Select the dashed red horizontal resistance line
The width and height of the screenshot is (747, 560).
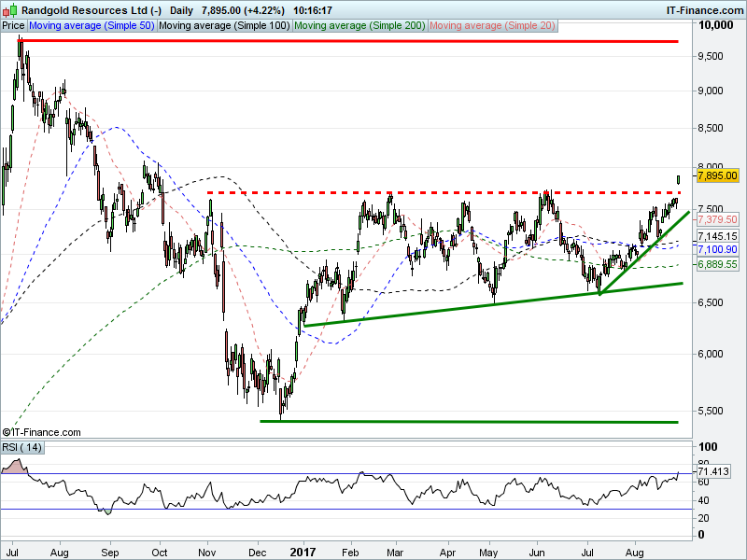pos(443,193)
